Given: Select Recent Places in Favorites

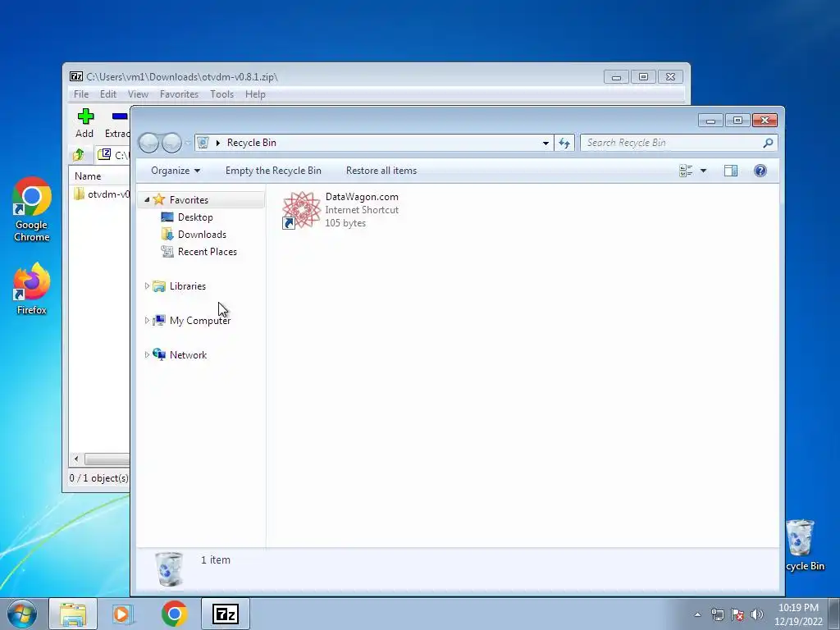Looking at the screenshot, I should point(207,251).
